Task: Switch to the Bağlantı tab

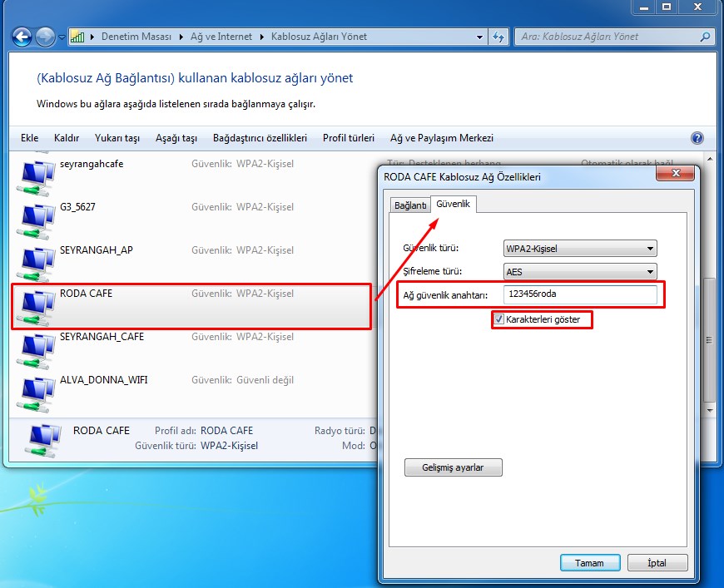Action: pyautogui.click(x=409, y=205)
